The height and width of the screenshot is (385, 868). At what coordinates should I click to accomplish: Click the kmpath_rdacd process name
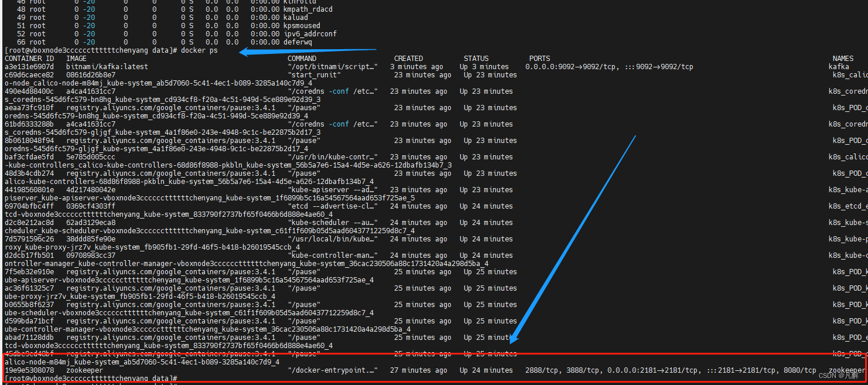pyautogui.click(x=308, y=9)
